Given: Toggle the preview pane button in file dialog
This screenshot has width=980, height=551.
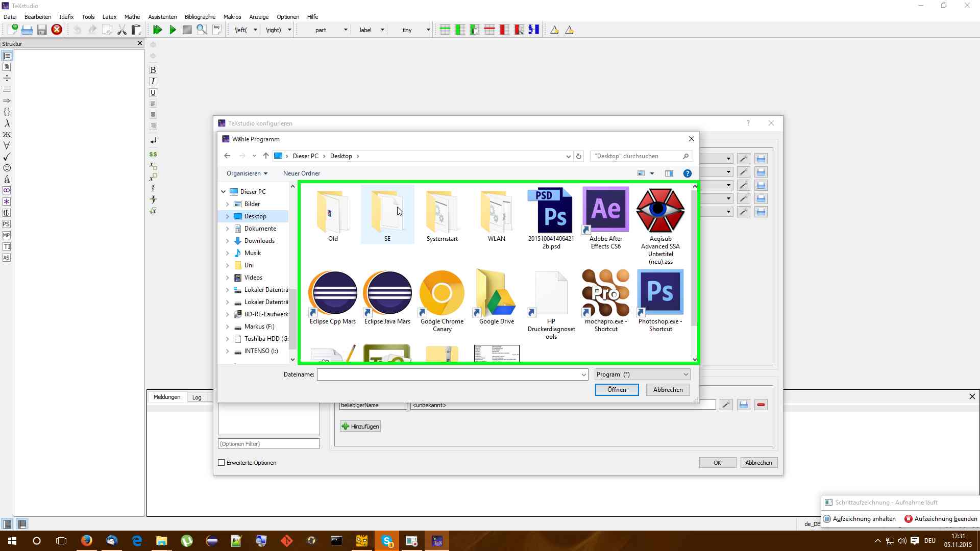Looking at the screenshot, I should pos(669,173).
